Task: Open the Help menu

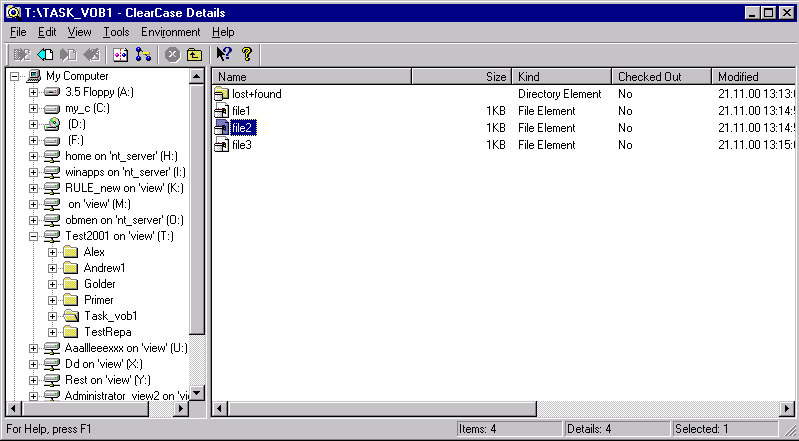Action: click(223, 32)
